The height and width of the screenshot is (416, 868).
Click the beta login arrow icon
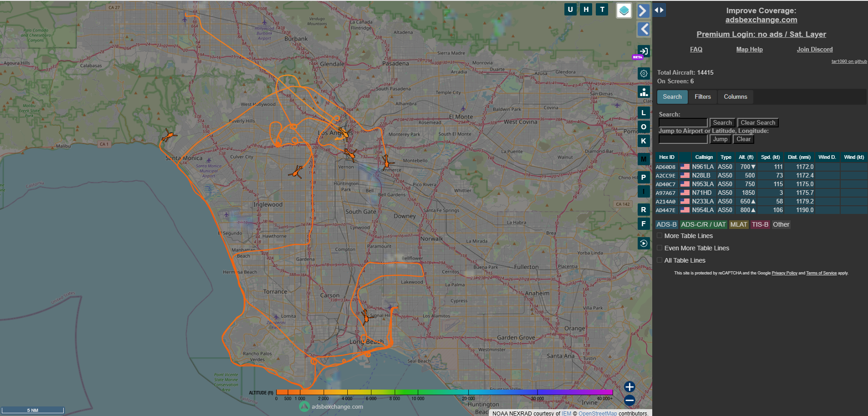click(644, 51)
